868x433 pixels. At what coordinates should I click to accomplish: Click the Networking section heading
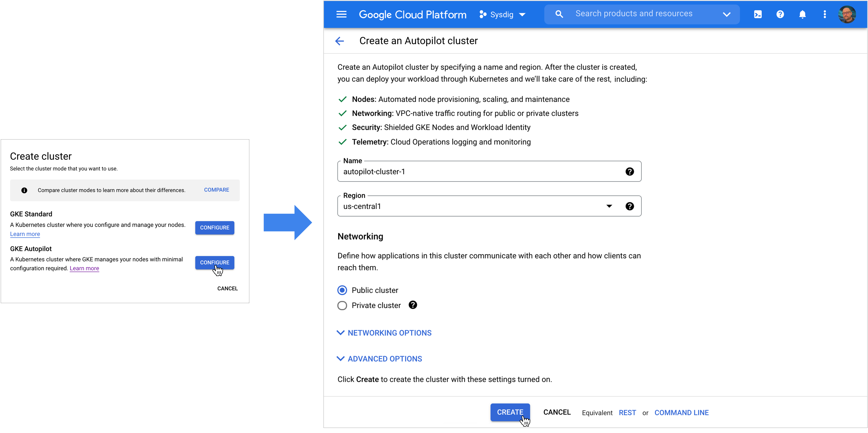pyautogui.click(x=360, y=236)
